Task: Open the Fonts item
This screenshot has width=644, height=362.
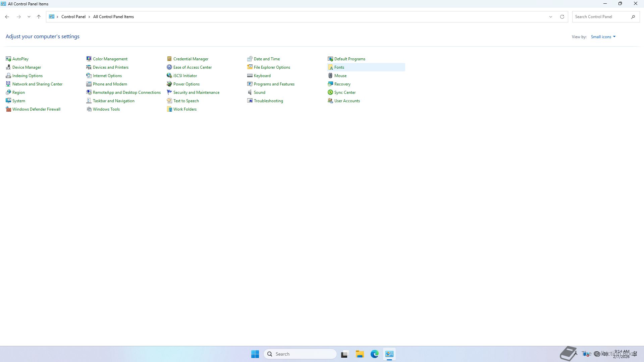Action: (x=339, y=67)
